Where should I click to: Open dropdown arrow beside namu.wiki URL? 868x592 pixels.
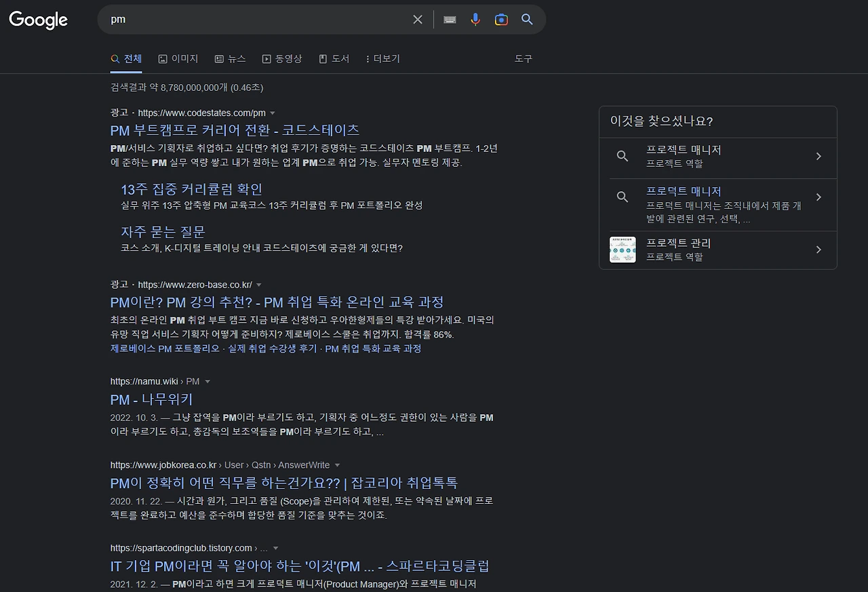tap(208, 382)
